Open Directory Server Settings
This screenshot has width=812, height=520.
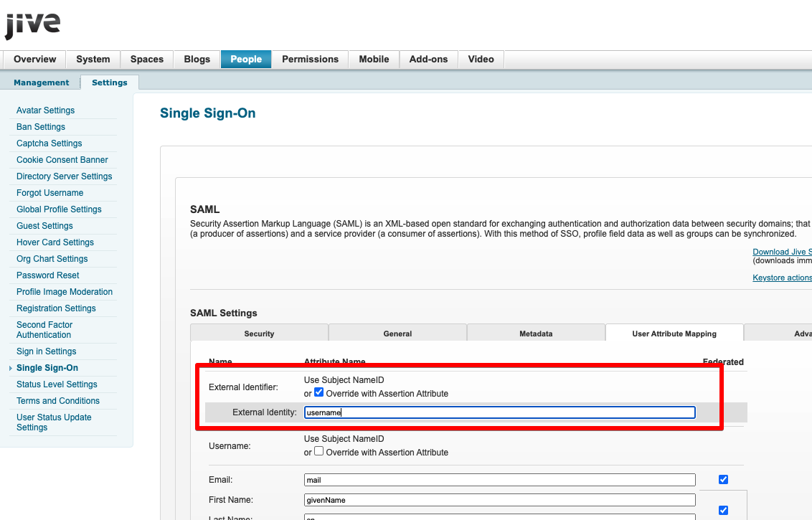click(65, 176)
